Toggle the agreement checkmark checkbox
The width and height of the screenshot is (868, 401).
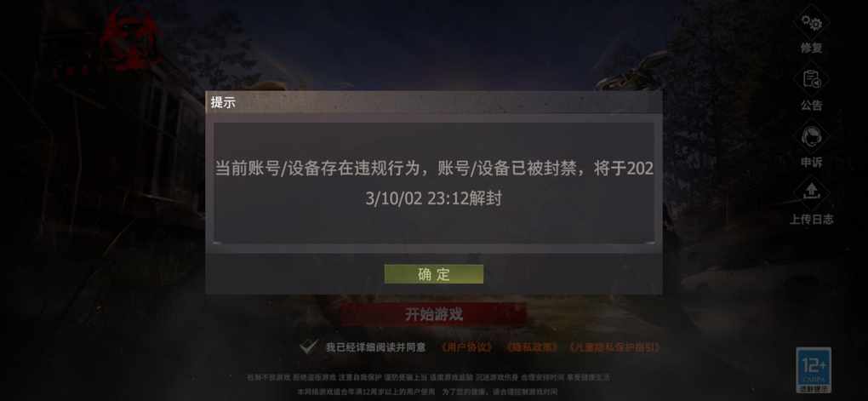coord(308,347)
